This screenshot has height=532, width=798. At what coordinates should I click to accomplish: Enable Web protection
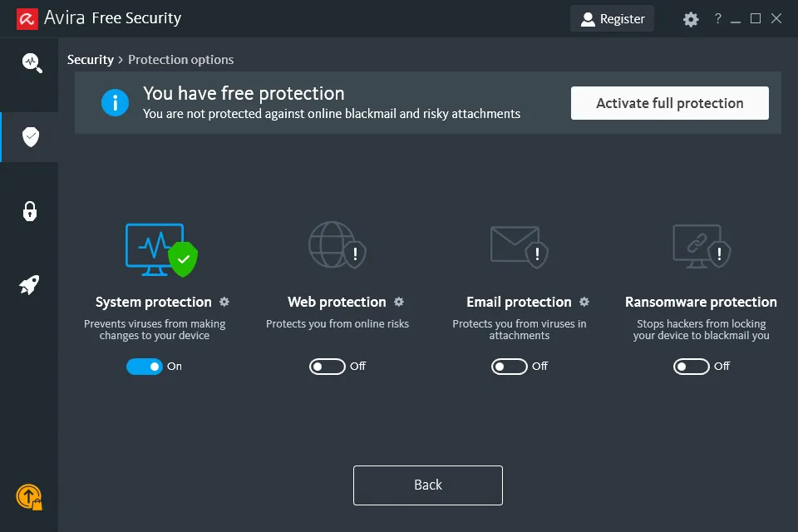[x=327, y=367]
